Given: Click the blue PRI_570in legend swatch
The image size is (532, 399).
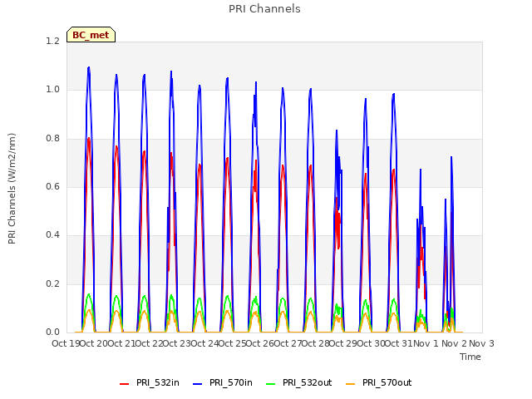Looking at the screenshot, I should pos(198,384).
